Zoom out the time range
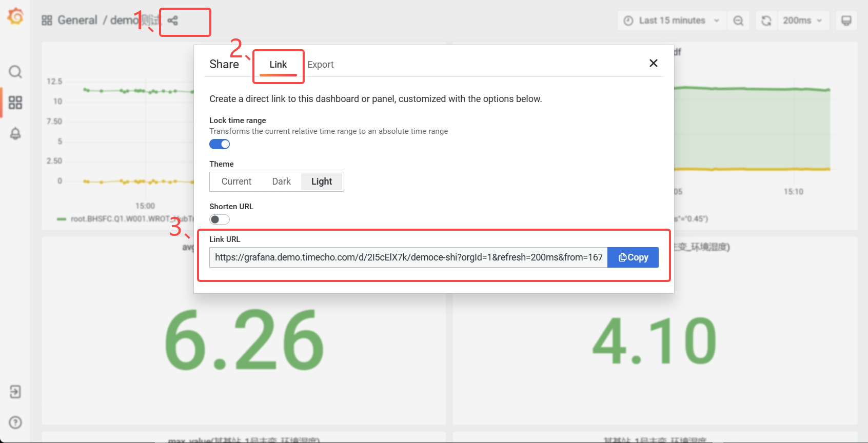 738,21
